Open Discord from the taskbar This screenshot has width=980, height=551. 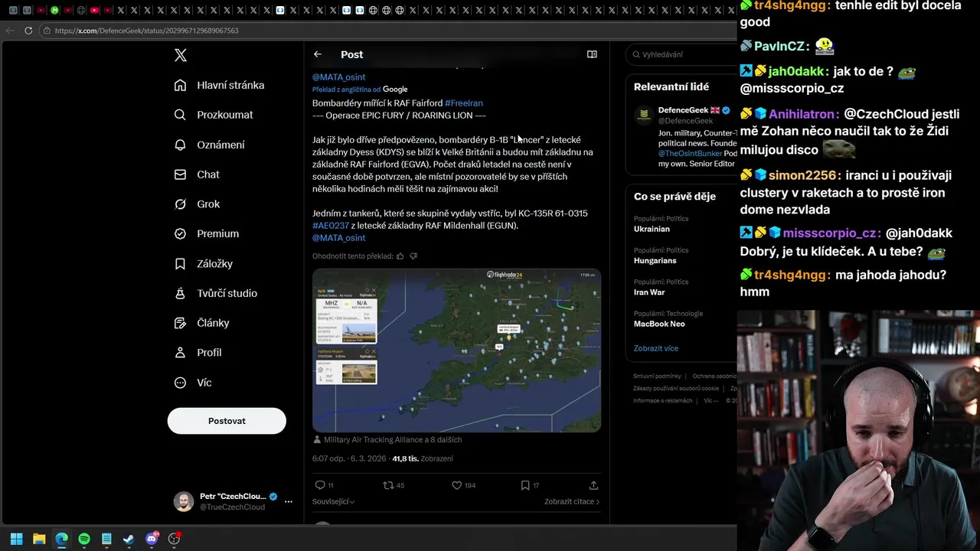click(152, 539)
